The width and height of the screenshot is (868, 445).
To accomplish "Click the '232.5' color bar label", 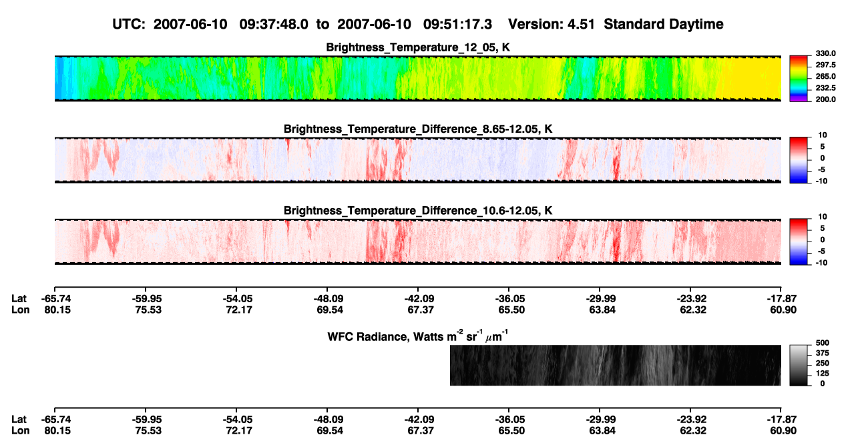I will tap(826, 87).
